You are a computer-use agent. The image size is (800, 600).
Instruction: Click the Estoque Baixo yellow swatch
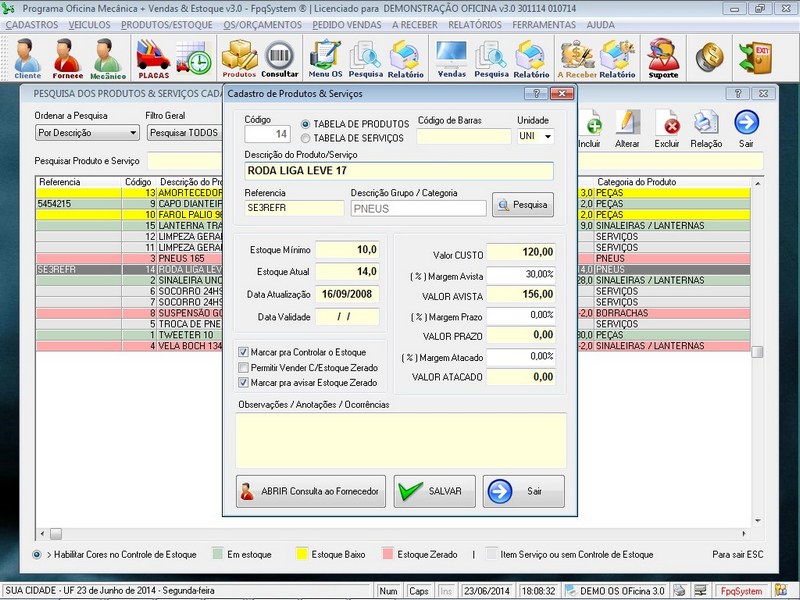coord(302,554)
